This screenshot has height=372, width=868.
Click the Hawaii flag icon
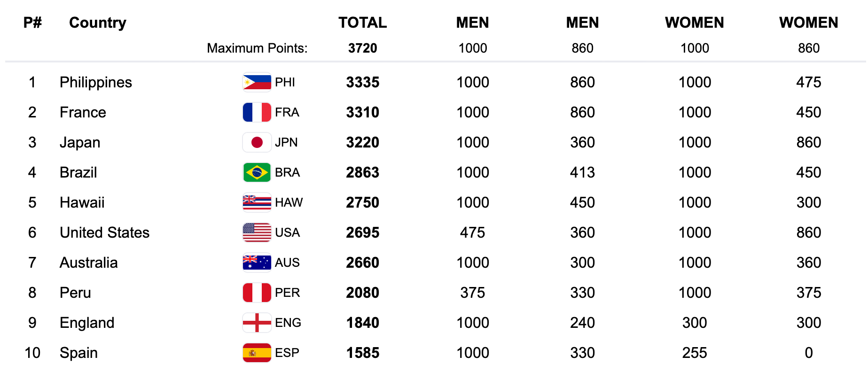coord(257,202)
